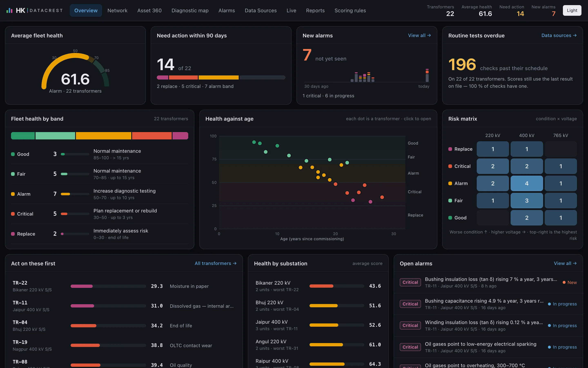The width and height of the screenshot is (588, 368).
Task: Open the Network tab
Action: 117,10
